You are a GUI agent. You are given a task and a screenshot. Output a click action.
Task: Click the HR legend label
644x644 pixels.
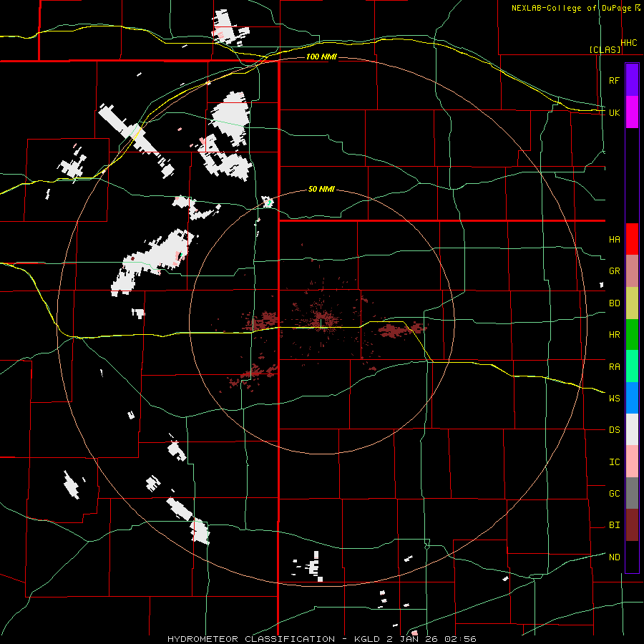click(x=614, y=335)
